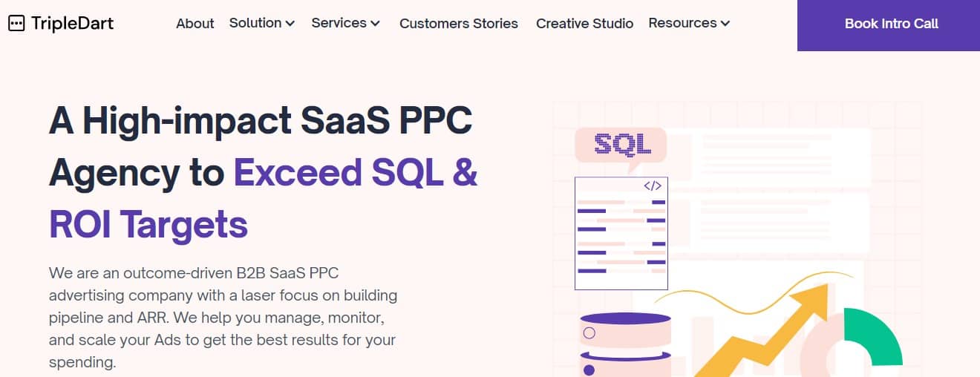Open the About page

pyautogui.click(x=195, y=24)
